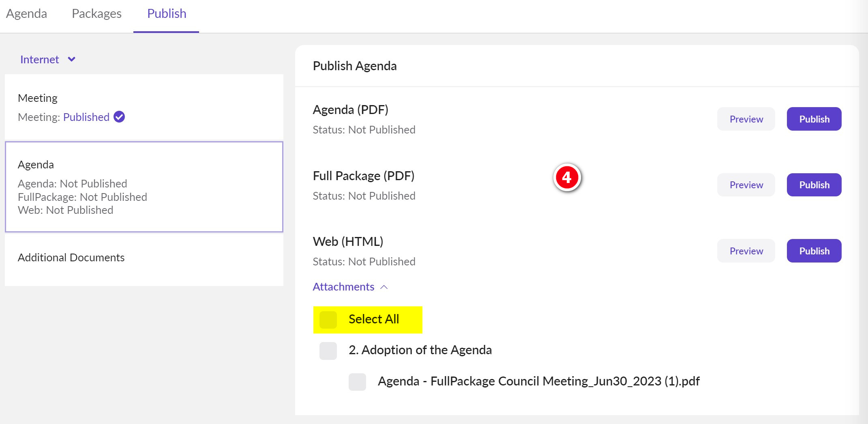Preview the Web (HTML) agenda
Screen dimensions: 868x424
pos(746,251)
